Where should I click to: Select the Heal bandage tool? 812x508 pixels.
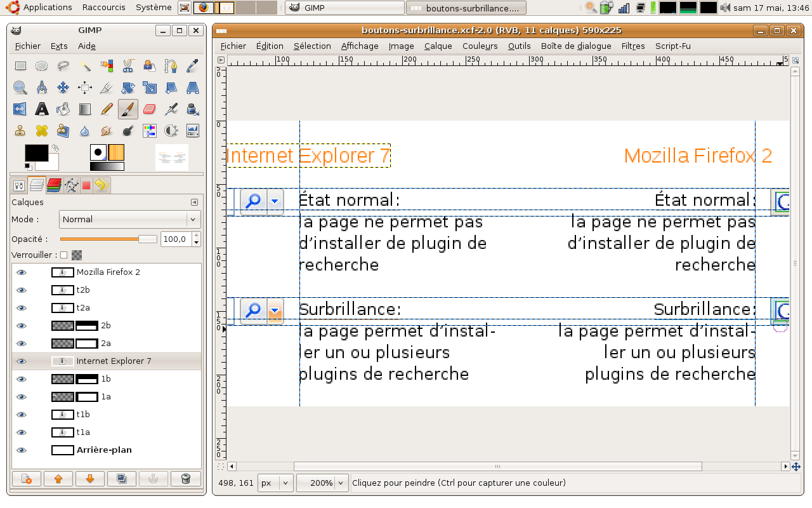click(42, 131)
